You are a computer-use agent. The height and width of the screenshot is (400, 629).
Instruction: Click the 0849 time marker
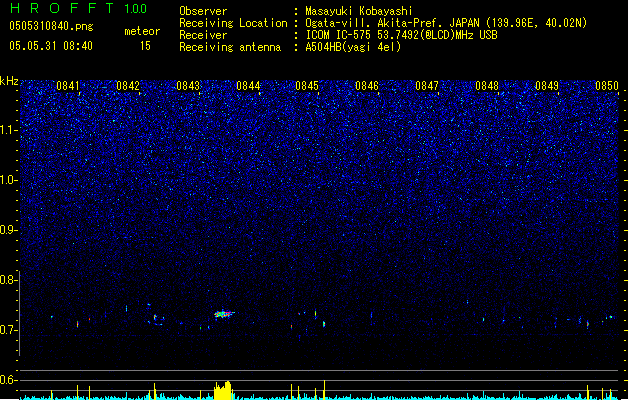click(547, 86)
